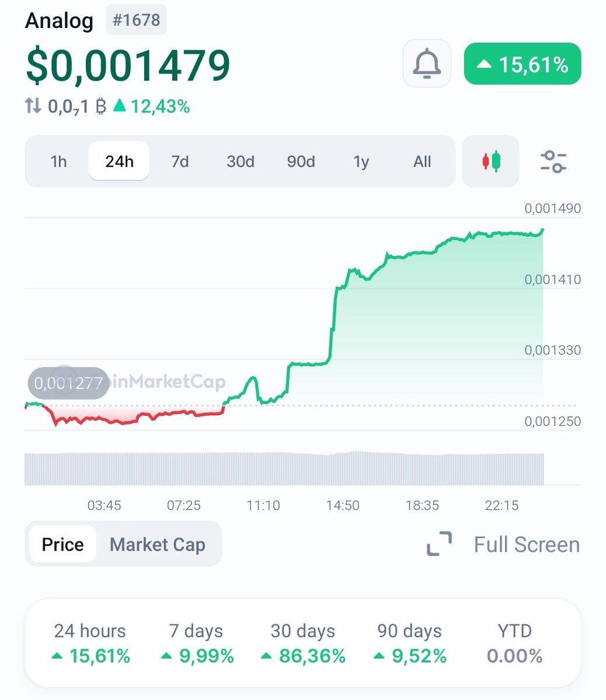Image resolution: width=606 pixels, height=700 pixels.
Task: Tap the 30 days 86,36% stat
Action: pos(302,644)
